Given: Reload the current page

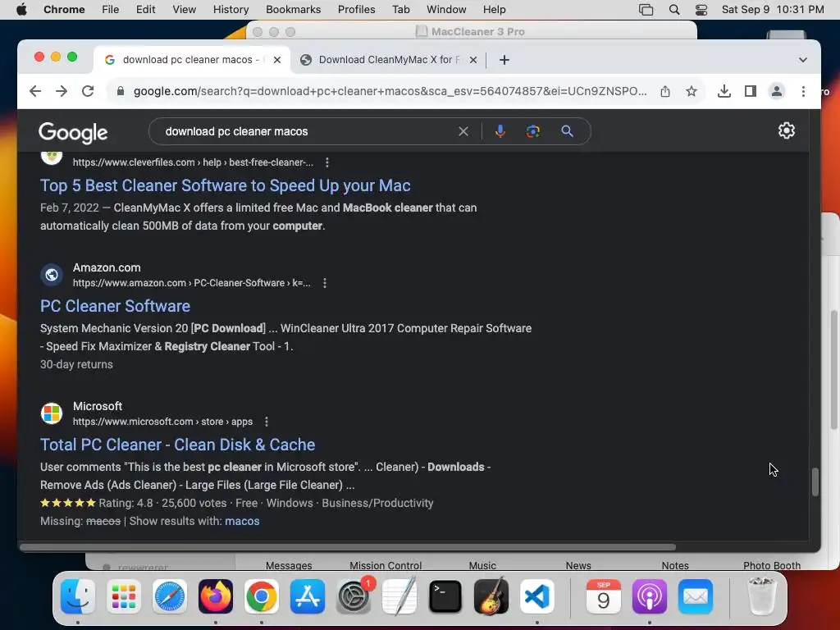Looking at the screenshot, I should pos(88,91).
